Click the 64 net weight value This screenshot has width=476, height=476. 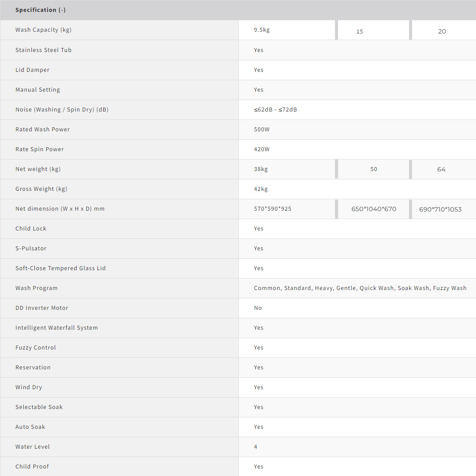pos(441,169)
